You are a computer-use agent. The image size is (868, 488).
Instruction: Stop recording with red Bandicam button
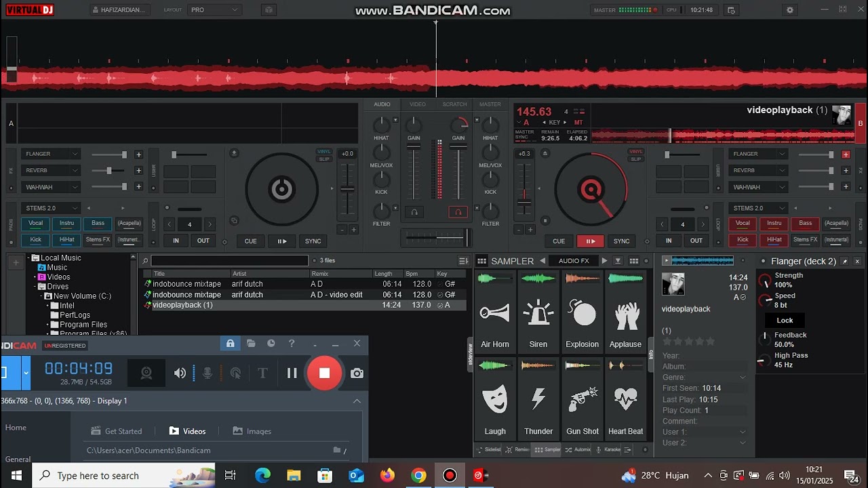(x=324, y=373)
